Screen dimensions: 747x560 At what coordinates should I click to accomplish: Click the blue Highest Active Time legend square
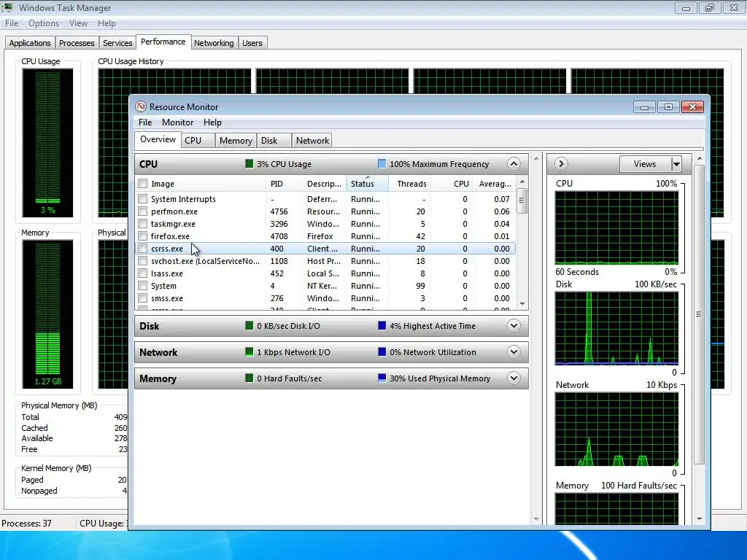[x=382, y=326]
